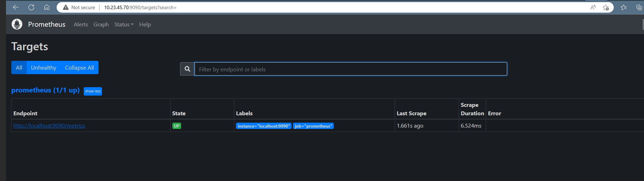Click the search magnifier icon

click(187, 69)
